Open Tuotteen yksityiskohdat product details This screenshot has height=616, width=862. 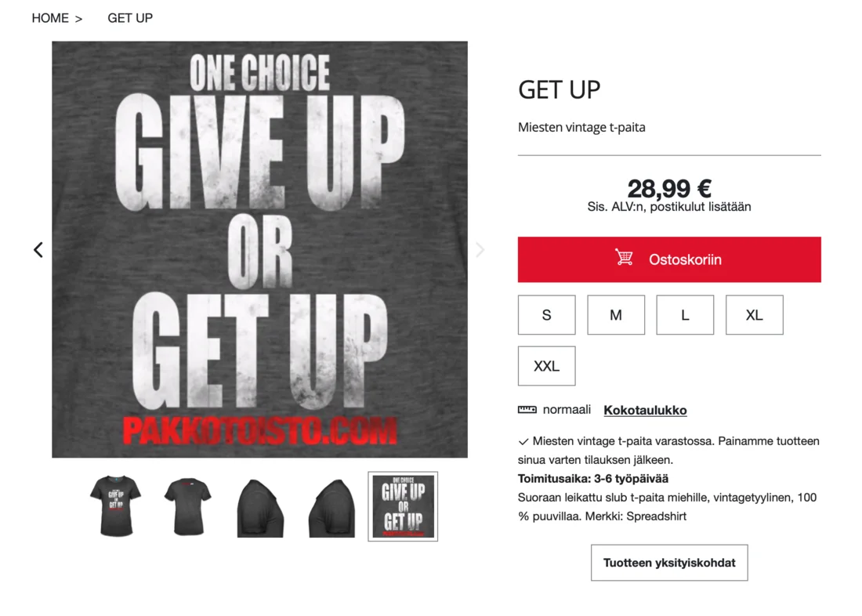669,563
